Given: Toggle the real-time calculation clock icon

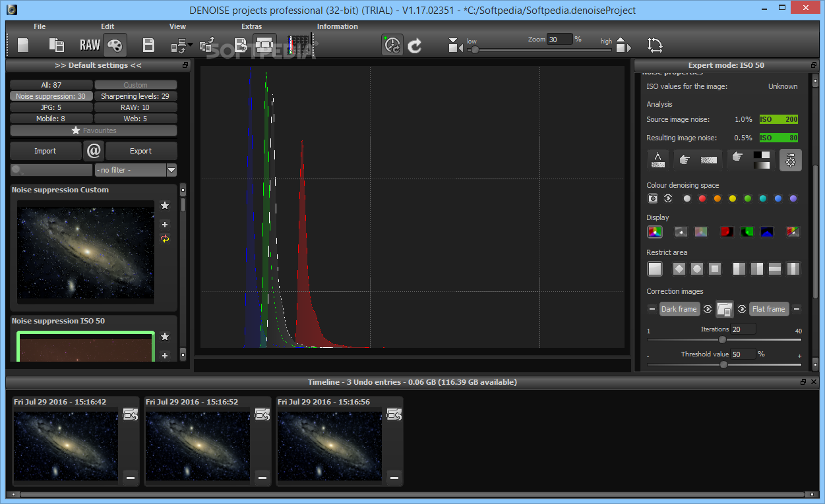Looking at the screenshot, I should point(393,45).
